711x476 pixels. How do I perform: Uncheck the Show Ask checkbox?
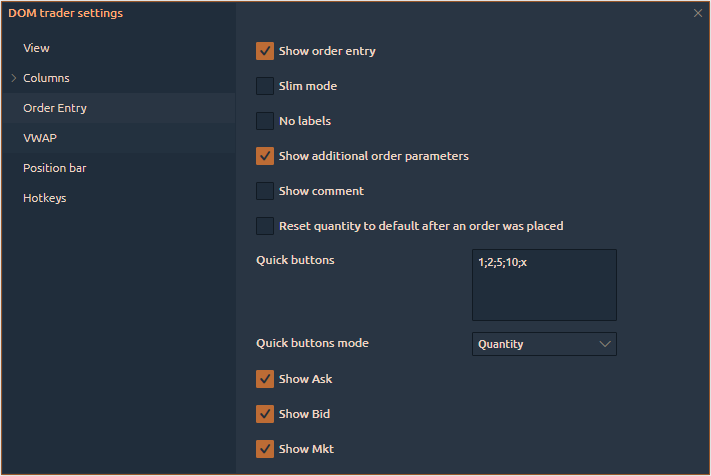(x=265, y=379)
